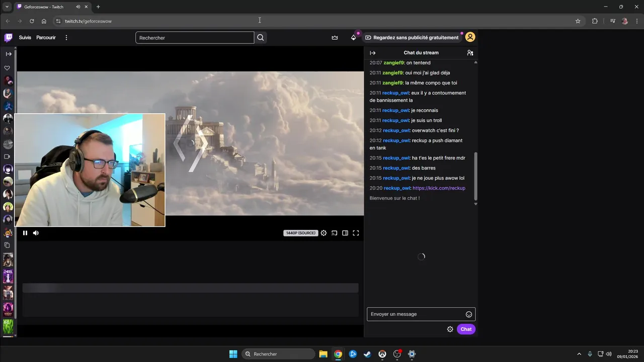Open Regardez sans publicité gratuitement offer
The width and height of the screenshot is (644, 362).
click(x=412, y=38)
